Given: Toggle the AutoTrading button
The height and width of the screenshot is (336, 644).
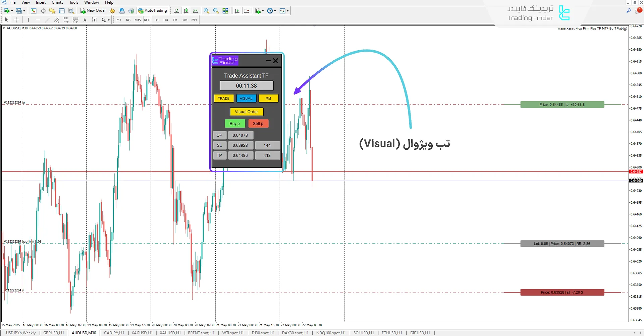Looking at the screenshot, I should pyautogui.click(x=153, y=11).
